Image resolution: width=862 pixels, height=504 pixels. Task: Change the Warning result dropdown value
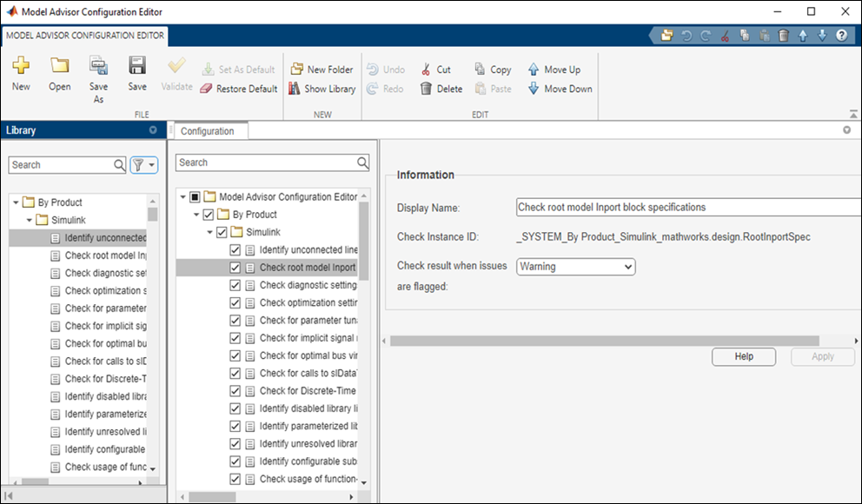pyautogui.click(x=575, y=267)
